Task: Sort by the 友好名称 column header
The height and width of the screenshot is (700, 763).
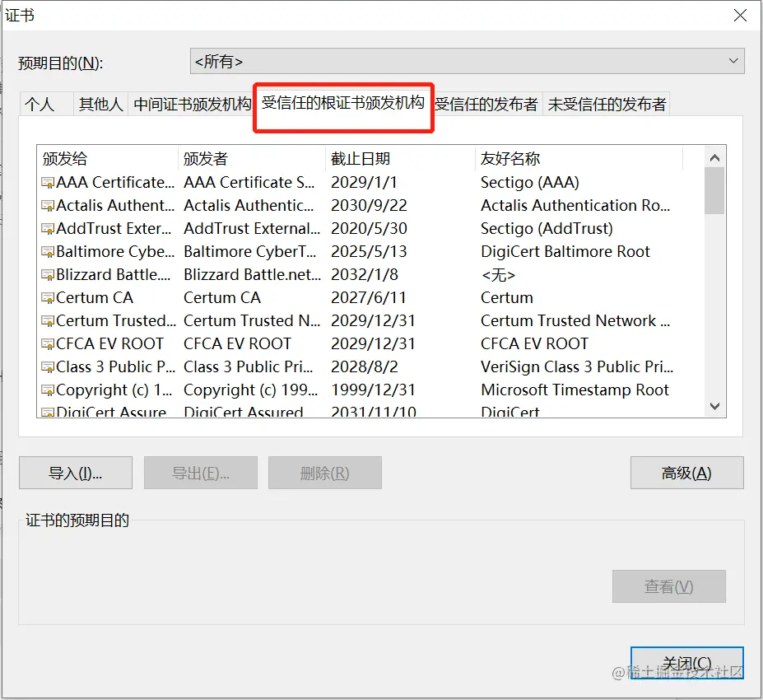Action: pos(579,159)
